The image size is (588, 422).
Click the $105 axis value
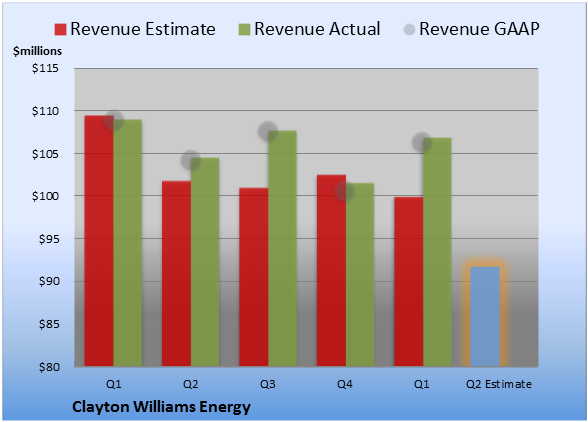[x=45, y=154]
